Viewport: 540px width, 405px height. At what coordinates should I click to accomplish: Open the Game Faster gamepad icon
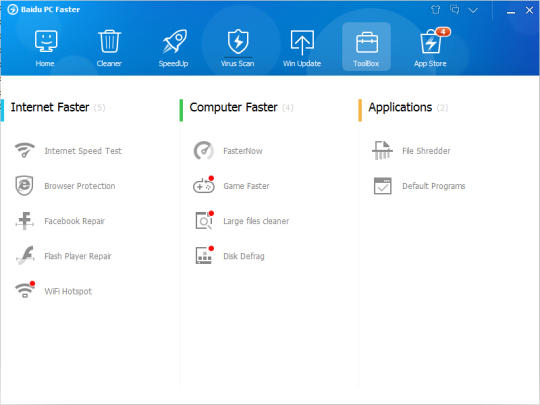[x=204, y=185]
